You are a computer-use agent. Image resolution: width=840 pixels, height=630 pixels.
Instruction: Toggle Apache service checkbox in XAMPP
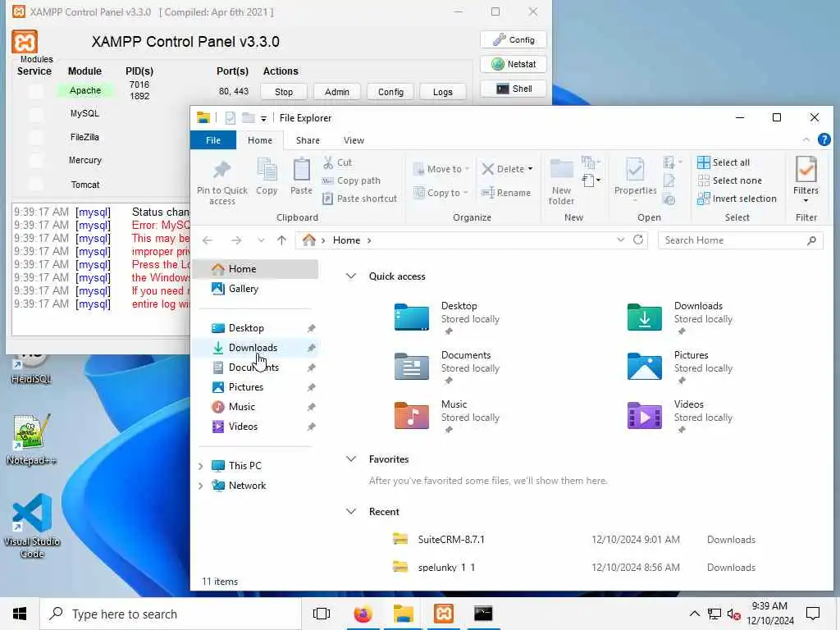coord(36,91)
